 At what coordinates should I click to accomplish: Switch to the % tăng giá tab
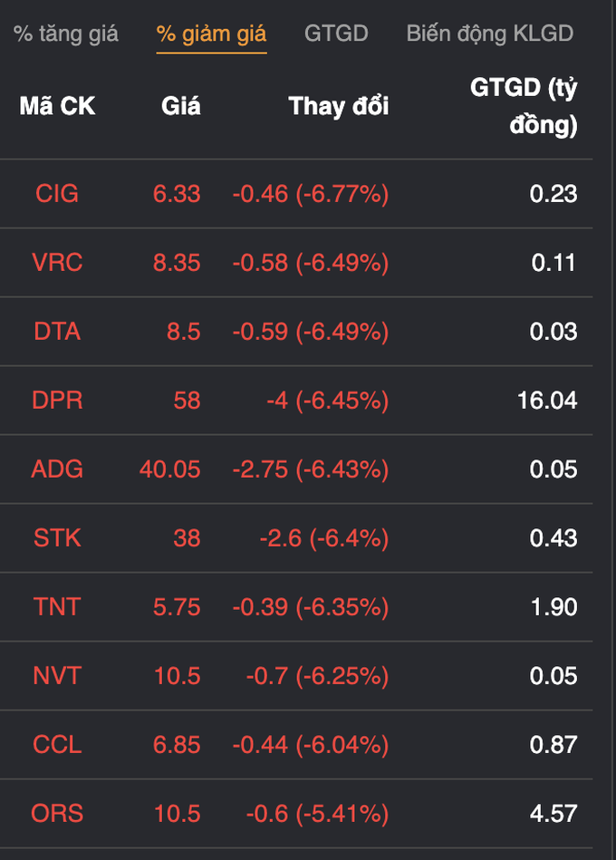(x=66, y=34)
